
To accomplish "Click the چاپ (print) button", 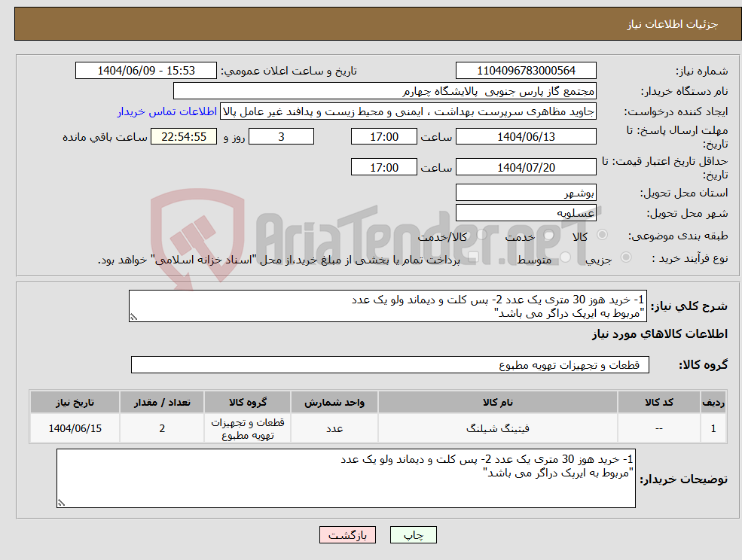I will 413,535.
